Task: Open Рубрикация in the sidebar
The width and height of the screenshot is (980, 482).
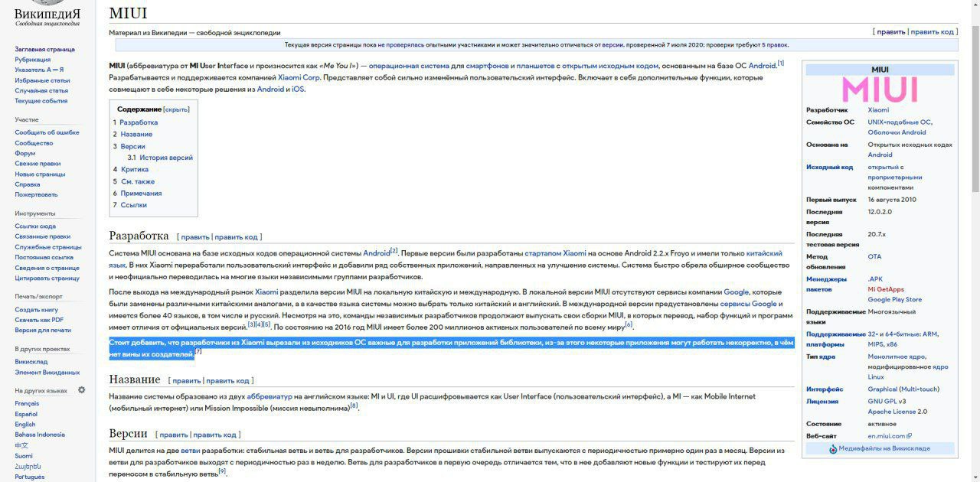Action: pyautogui.click(x=33, y=60)
